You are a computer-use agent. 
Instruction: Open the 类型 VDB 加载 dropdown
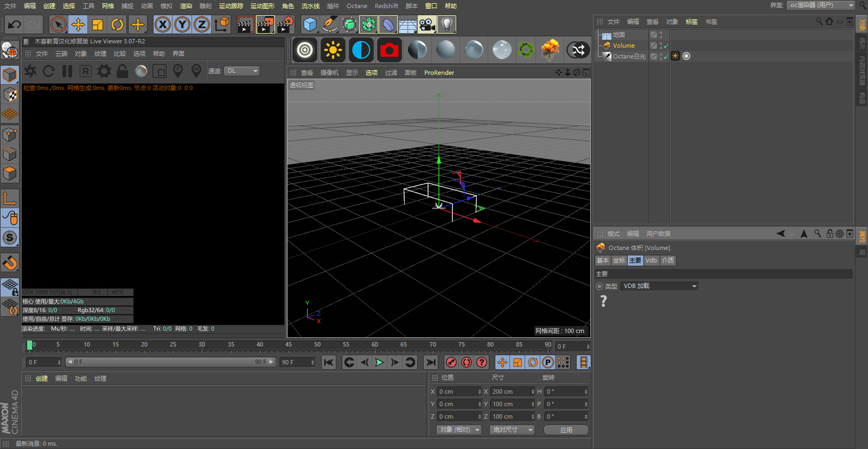click(x=659, y=286)
